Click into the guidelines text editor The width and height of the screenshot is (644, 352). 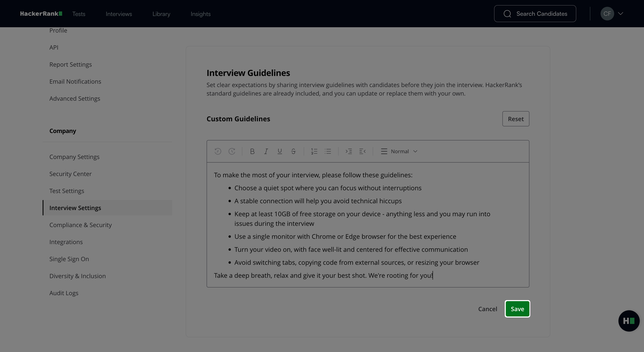[x=368, y=225]
